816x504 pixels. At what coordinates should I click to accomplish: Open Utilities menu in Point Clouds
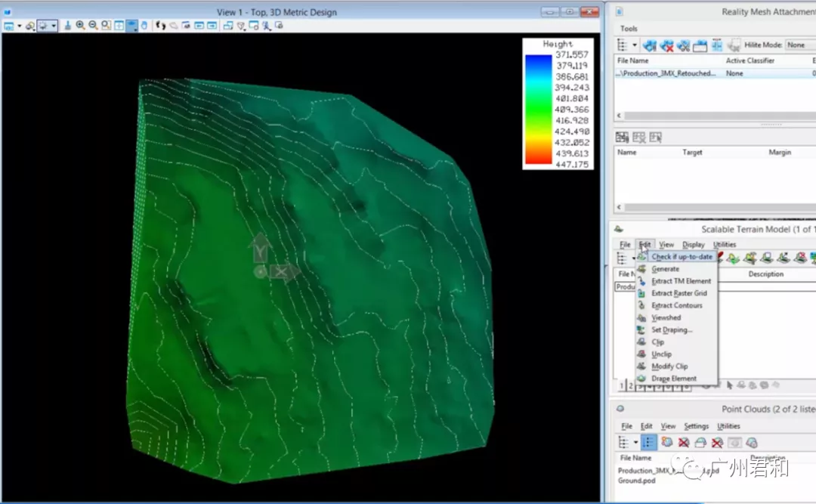click(728, 426)
